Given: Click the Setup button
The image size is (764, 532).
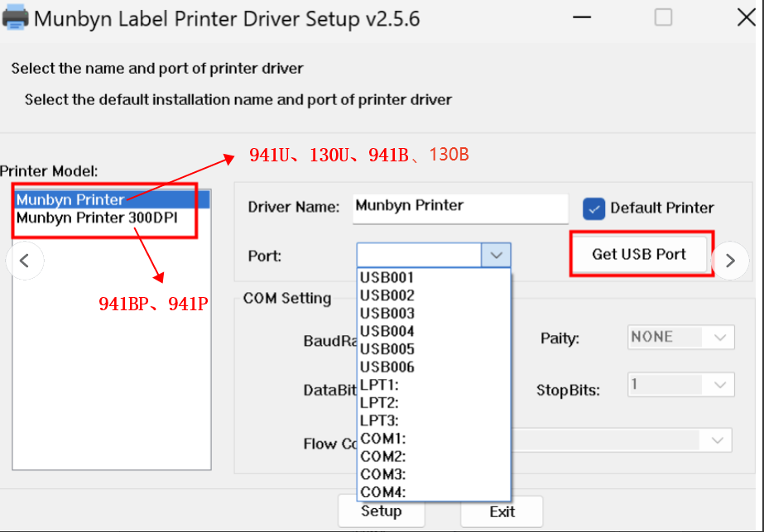Looking at the screenshot, I should [x=382, y=511].
